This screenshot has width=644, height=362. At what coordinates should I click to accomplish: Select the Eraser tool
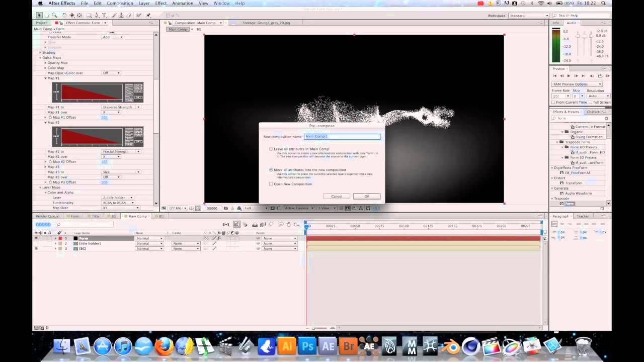pyautogui.click(x=129, y=15)
